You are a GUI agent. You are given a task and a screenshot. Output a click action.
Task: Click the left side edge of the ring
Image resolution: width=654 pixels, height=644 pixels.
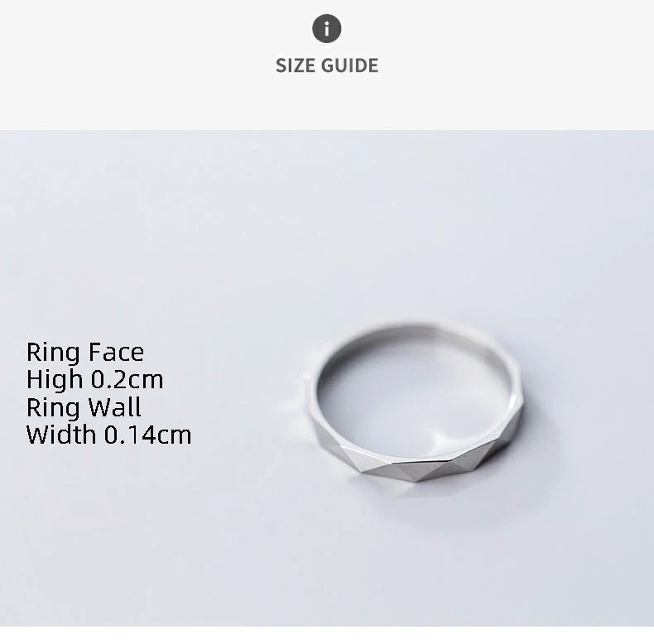(314, 401)
